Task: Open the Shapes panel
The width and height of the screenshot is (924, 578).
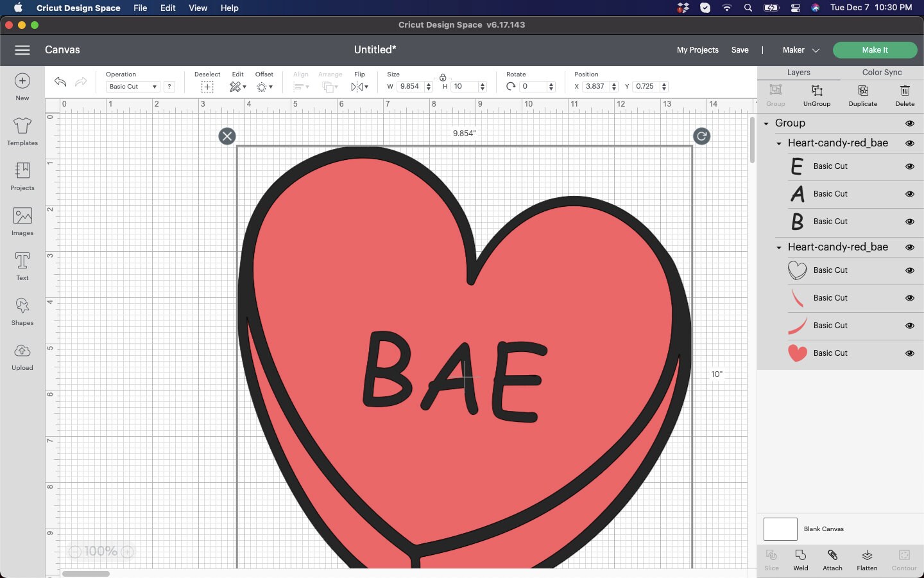Action: [x=22, y=312]
